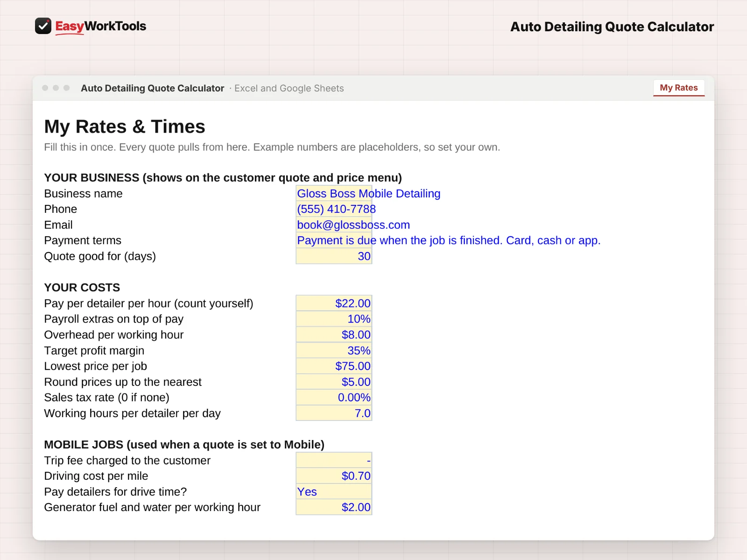Select Round prices nearest $5.00 cell
Image resolution: width=747 pixels, height=560 pixels.
[x=334, y=382]
